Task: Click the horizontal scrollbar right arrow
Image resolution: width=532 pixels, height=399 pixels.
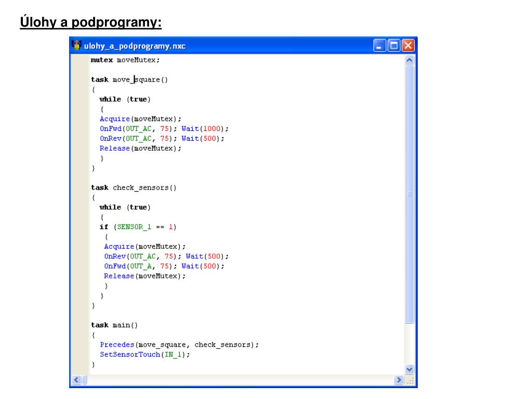Action: (x=399, y=380)
